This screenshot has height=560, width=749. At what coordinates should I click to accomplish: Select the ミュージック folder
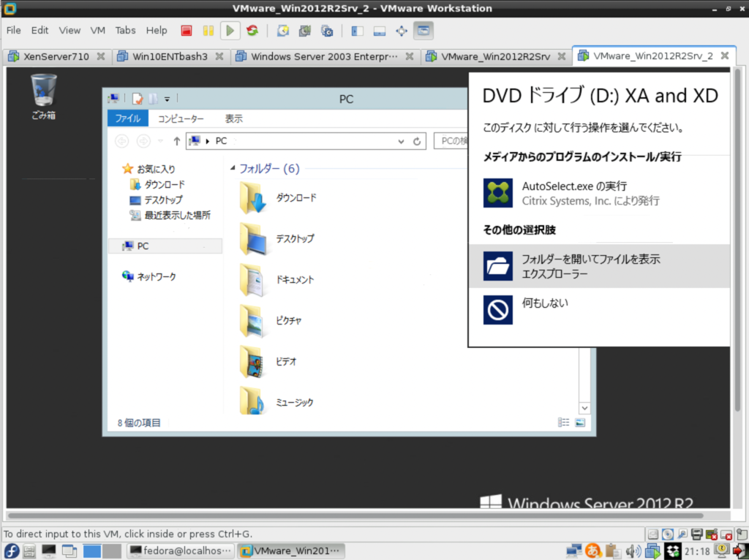[277, 402]
